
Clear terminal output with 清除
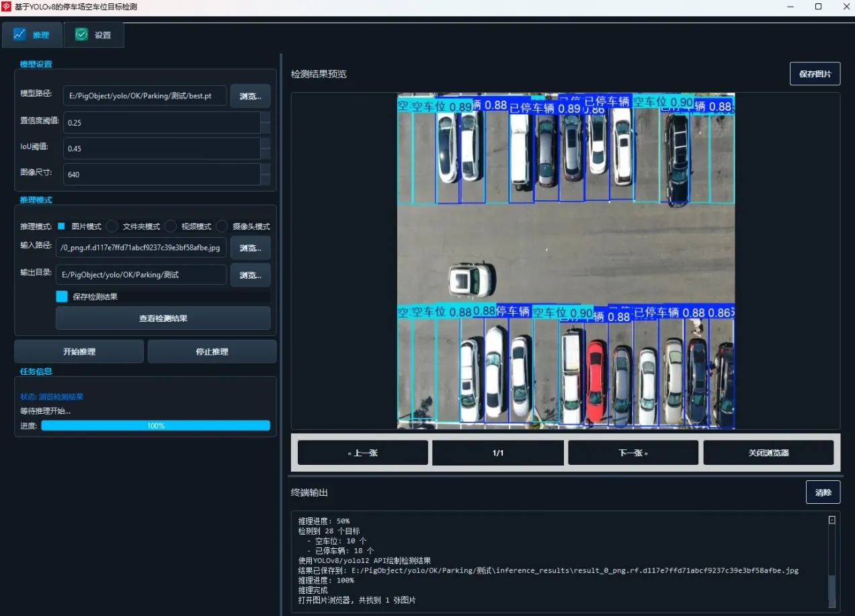point(823,492)
